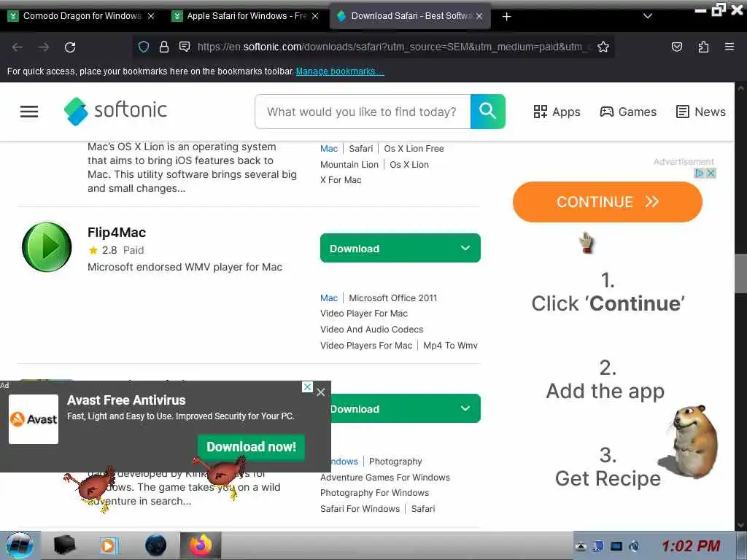The width and height of the screenshot is (747, 560).
Task: Click the blue X icon on Avast ad
Action: [308, 387]
